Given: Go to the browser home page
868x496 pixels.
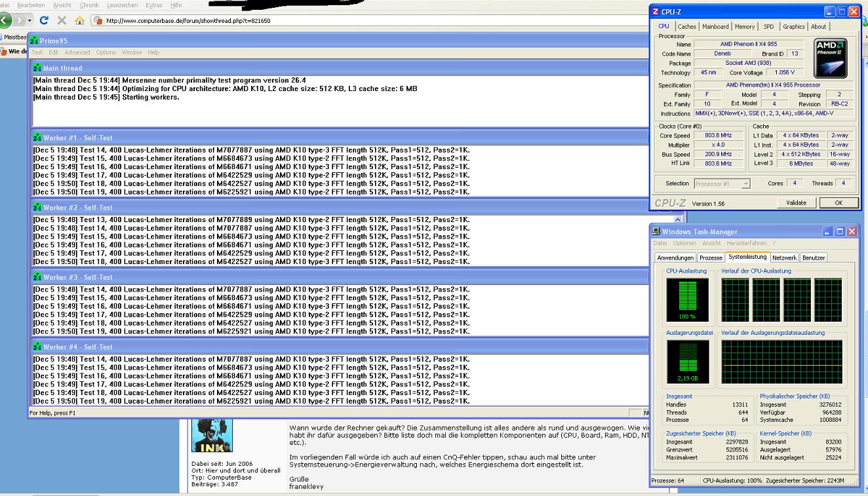Looking at the screenshot, I should (x=79, y=20).
